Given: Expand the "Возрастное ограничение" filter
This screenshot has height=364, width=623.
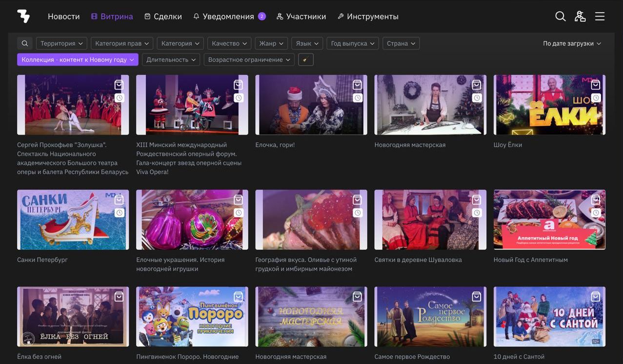Looking at the screenshot, I should (x=249, y=60).
